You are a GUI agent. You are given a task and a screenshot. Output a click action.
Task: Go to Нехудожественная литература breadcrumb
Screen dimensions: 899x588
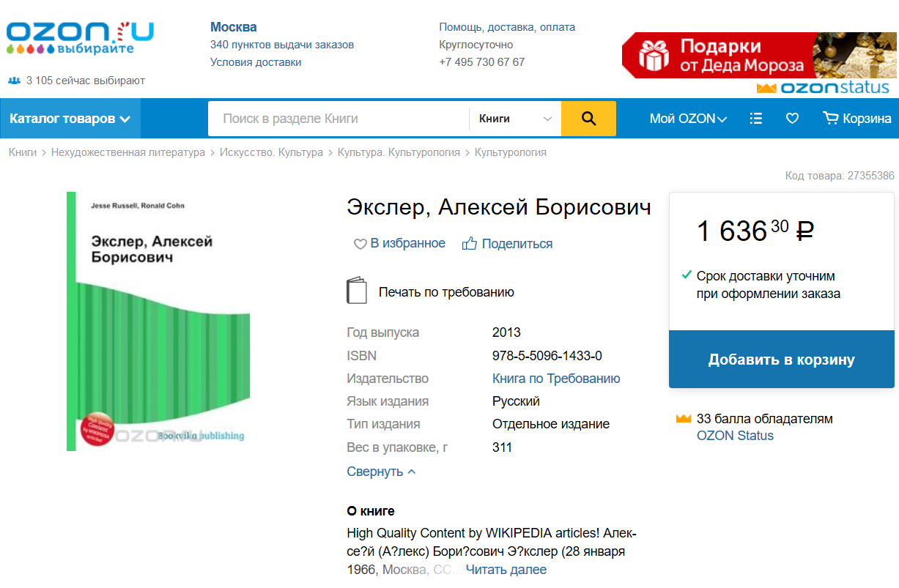[x=128, y=152]
